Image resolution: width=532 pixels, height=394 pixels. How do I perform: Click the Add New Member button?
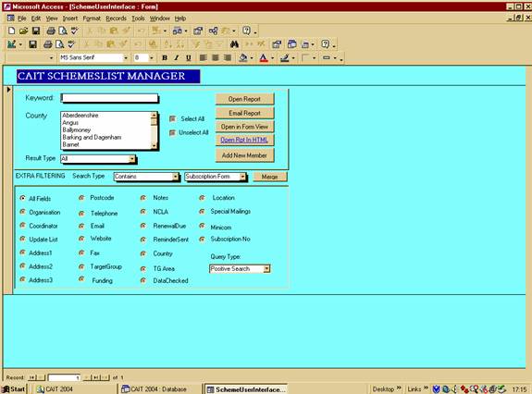click(x=244, y=155)
